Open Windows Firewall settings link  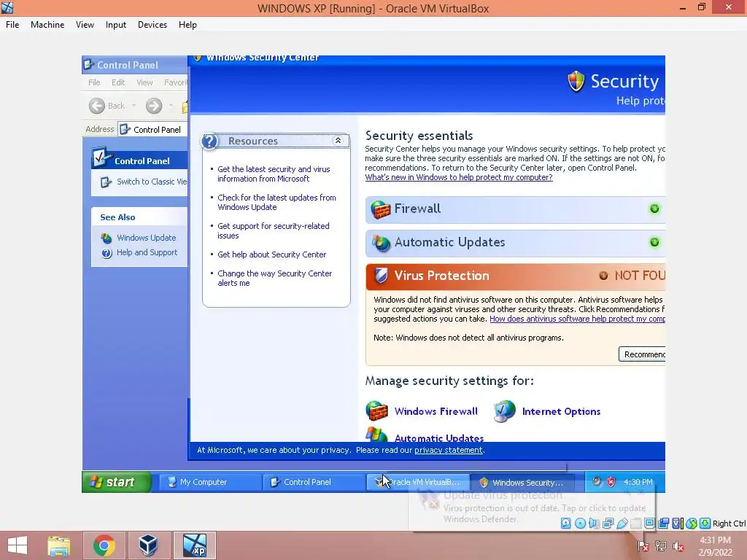[436, 411]
